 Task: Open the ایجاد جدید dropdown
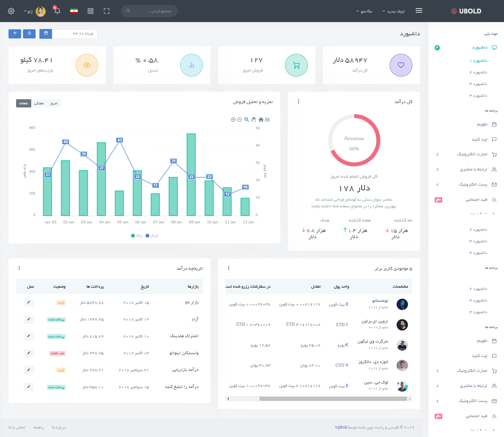(x=393, y=11)
